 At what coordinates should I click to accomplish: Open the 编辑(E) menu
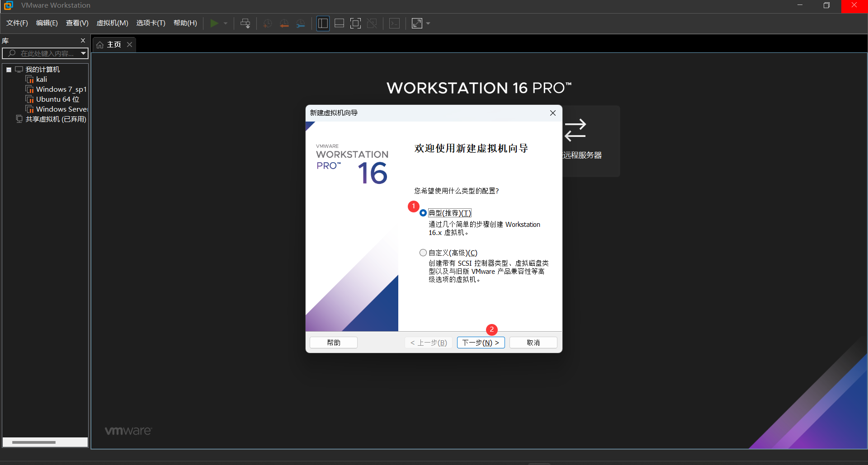tap(47, 23)
